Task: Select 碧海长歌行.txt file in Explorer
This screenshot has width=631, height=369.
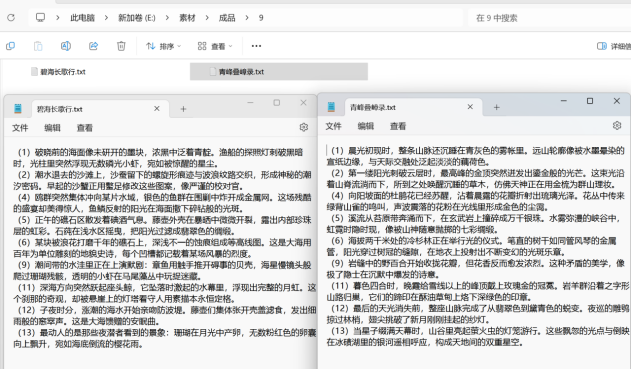Action: [59, 72]
